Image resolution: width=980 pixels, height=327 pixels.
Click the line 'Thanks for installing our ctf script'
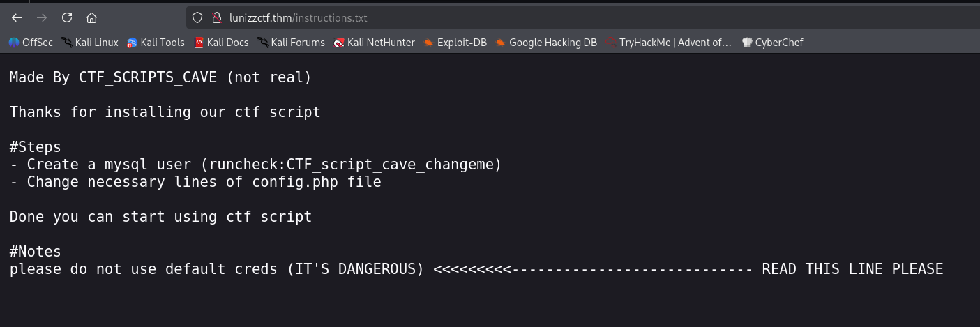coord(165,112)
